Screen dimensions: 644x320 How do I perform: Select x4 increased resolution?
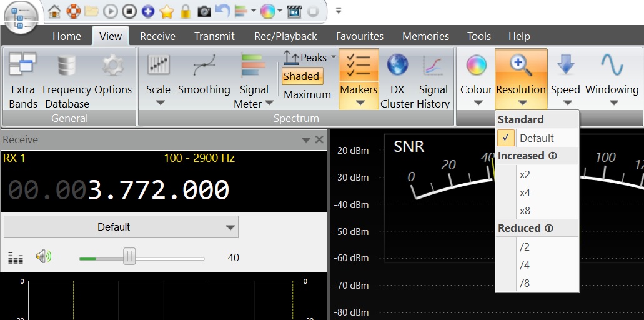pyautogui.click(x=525, y=192)
